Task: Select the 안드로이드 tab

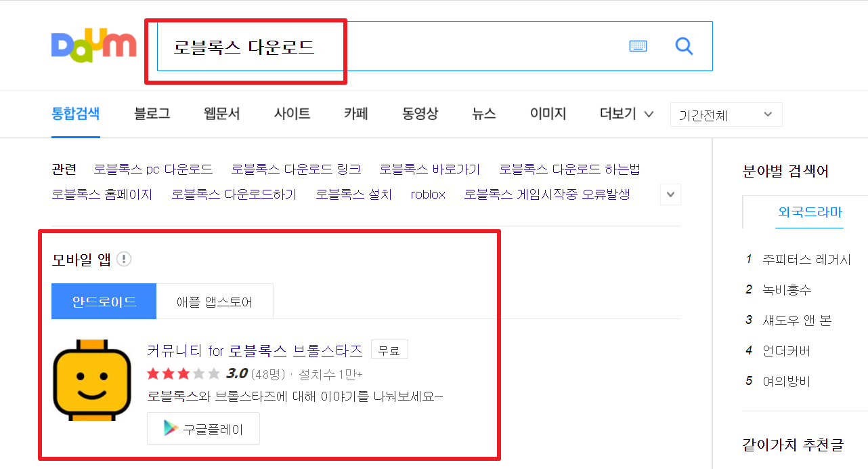Action: point(104,302)
